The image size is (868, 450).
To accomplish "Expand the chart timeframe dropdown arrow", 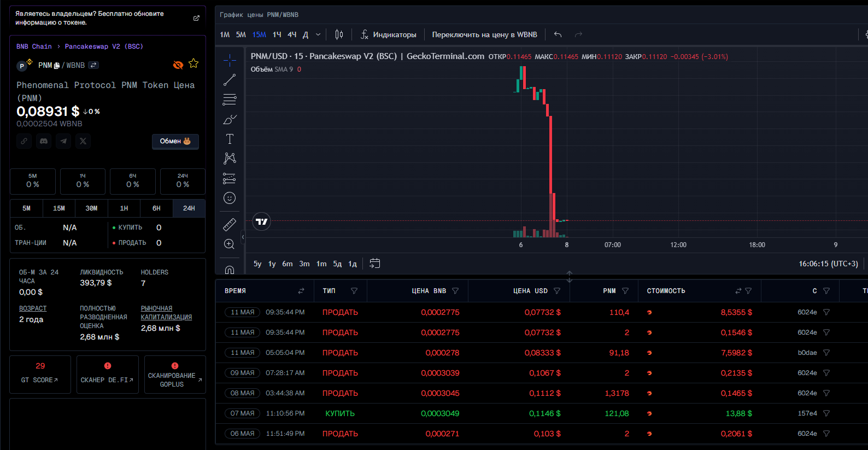I will [318, 34].
